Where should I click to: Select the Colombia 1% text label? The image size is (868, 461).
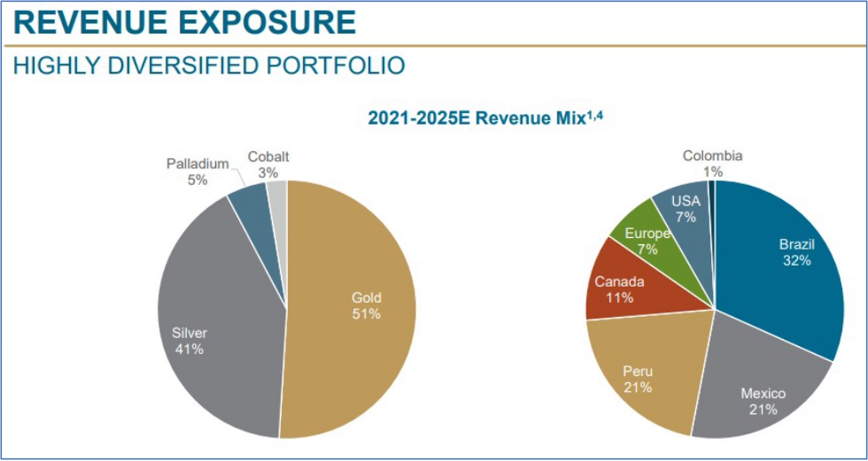pos(712,164)
